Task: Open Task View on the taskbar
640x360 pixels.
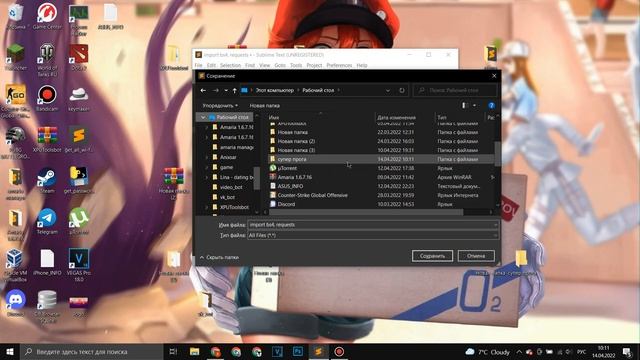Action: pyautogui.click(x=173, y=351)
